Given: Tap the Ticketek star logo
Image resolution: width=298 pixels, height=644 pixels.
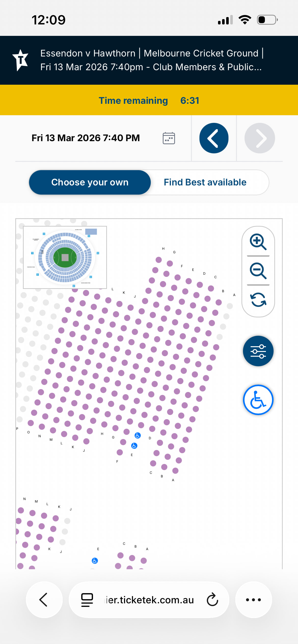Looking at the screenshot, I should click(20, 60).
